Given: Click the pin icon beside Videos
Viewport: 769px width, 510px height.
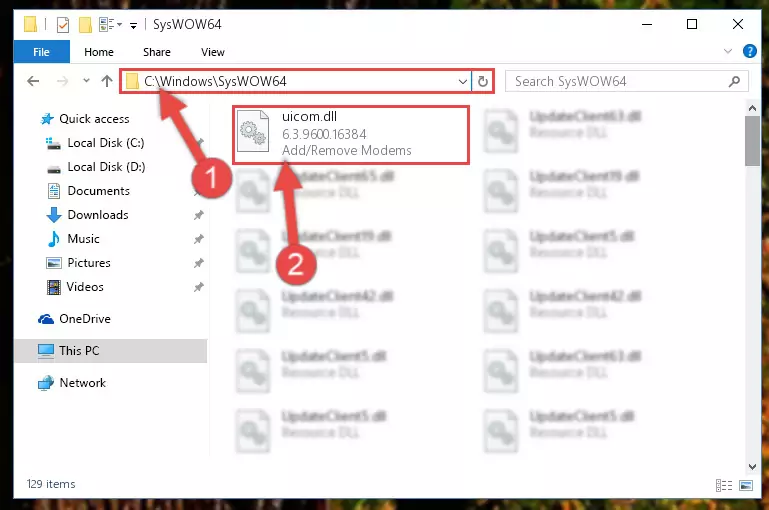Looking at the screenshot, I should 198,287.
